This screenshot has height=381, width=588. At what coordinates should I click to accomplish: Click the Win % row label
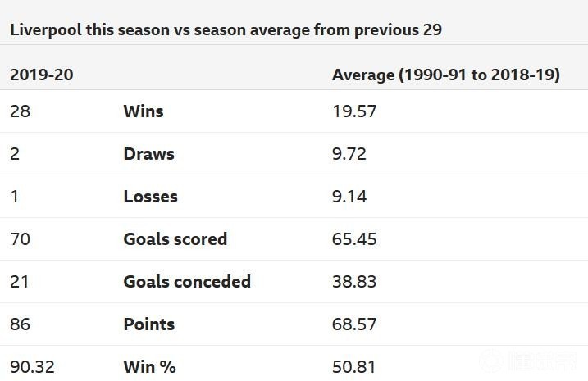(x=149, y=366)
